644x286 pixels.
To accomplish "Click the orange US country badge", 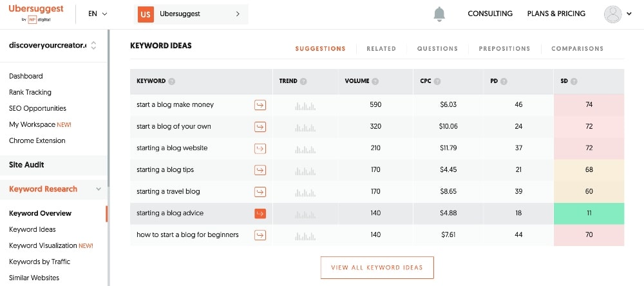I will 146,14.
